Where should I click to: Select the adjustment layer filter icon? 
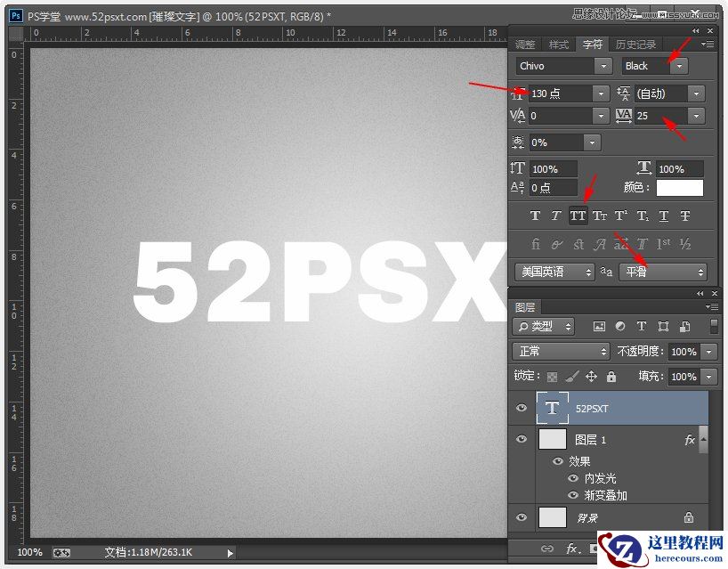click(x=619, y=327)
